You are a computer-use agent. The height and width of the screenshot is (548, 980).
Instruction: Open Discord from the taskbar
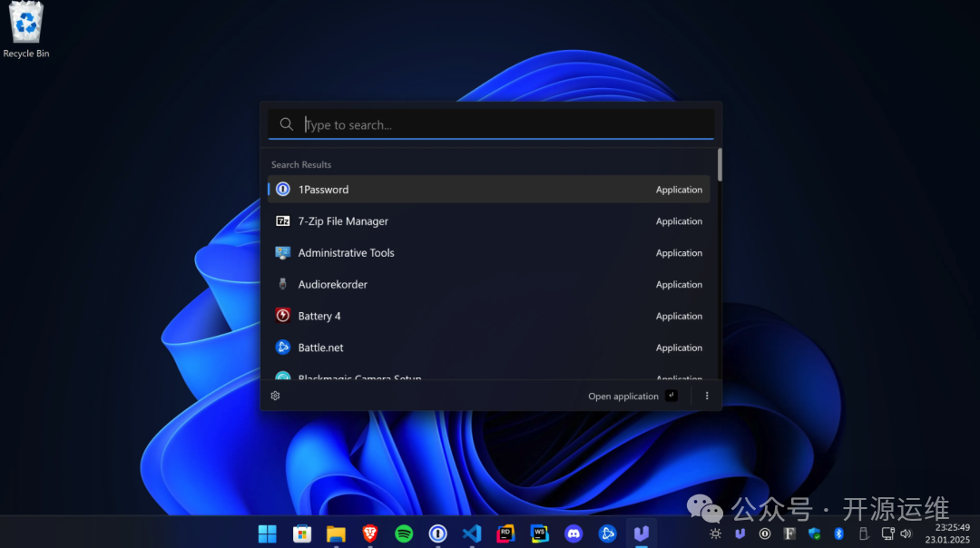[x=573, y=533]
